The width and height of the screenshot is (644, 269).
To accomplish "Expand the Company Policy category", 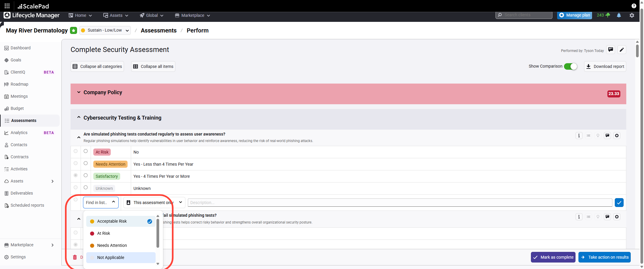I will tap(79, 92).
